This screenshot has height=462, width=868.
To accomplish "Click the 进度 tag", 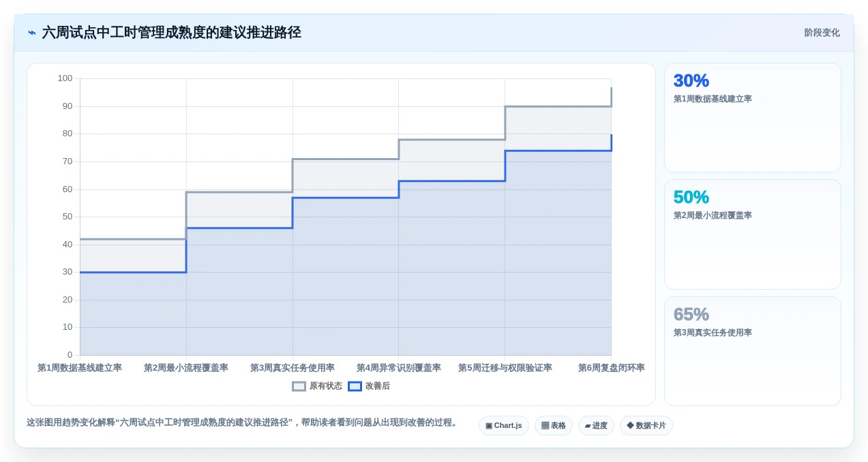I will coord(596,425).
